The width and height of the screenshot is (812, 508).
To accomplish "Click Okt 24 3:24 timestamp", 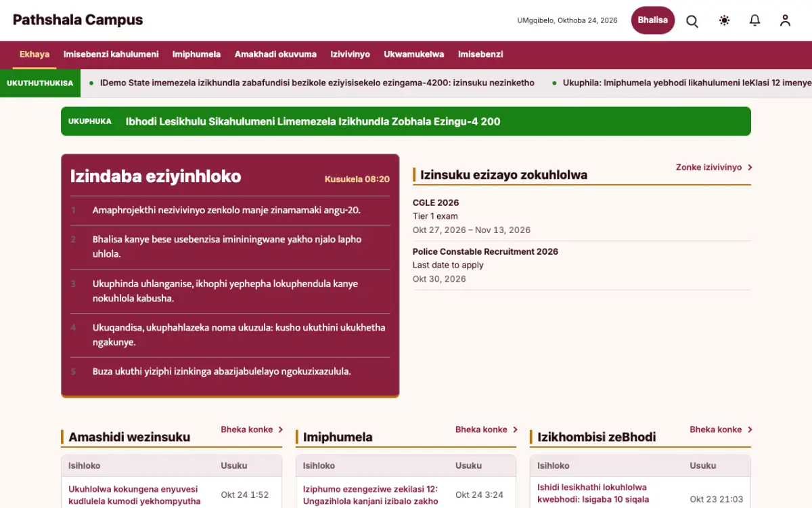I will point(479,495).
